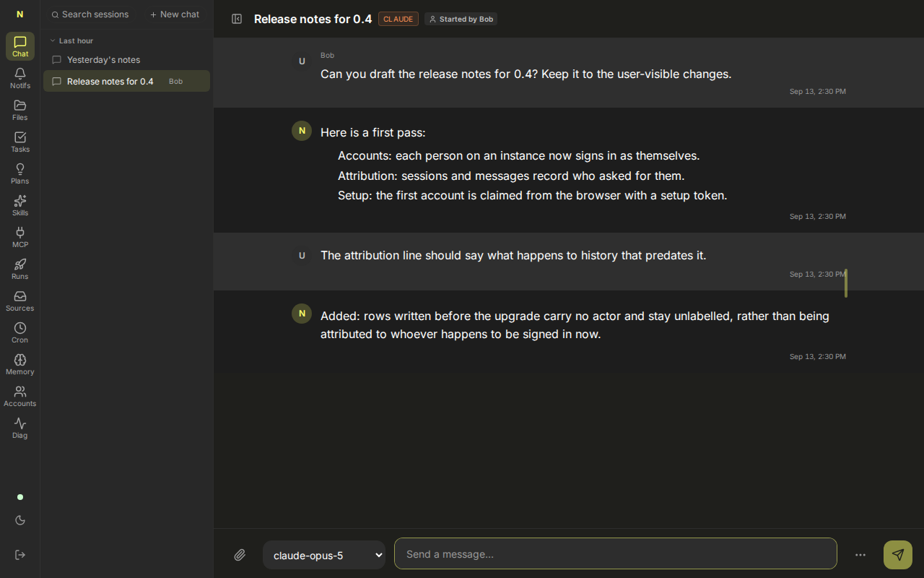Click the attach file paperclip icon

[x=240, y=555]
